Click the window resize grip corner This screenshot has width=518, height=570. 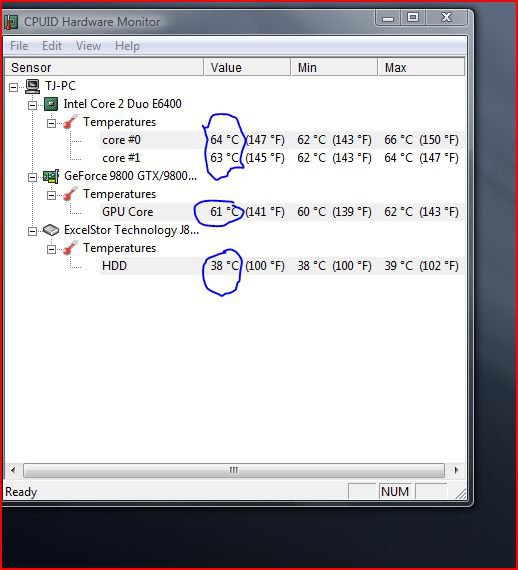[x=460, y=493]
